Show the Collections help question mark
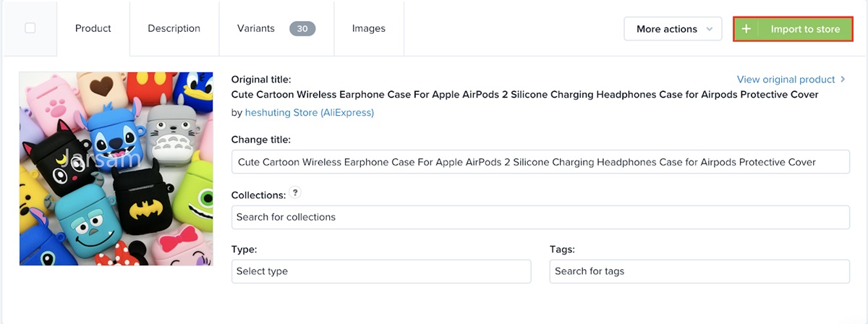 point(295,193)
